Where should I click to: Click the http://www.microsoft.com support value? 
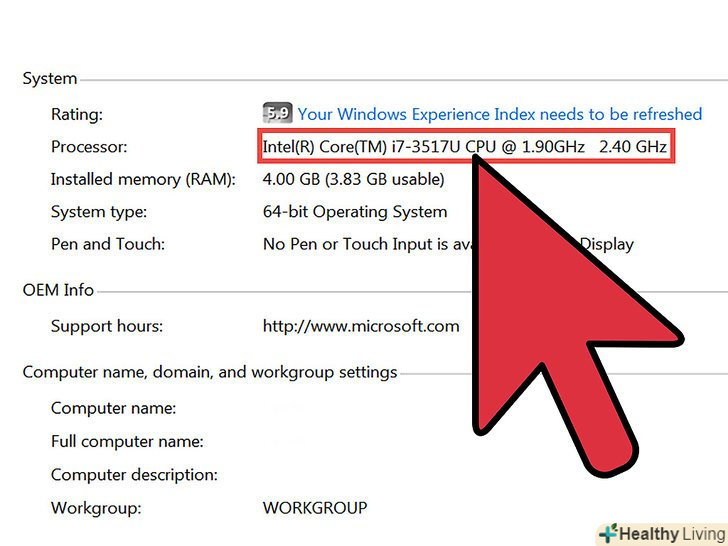tap(361, 326)
